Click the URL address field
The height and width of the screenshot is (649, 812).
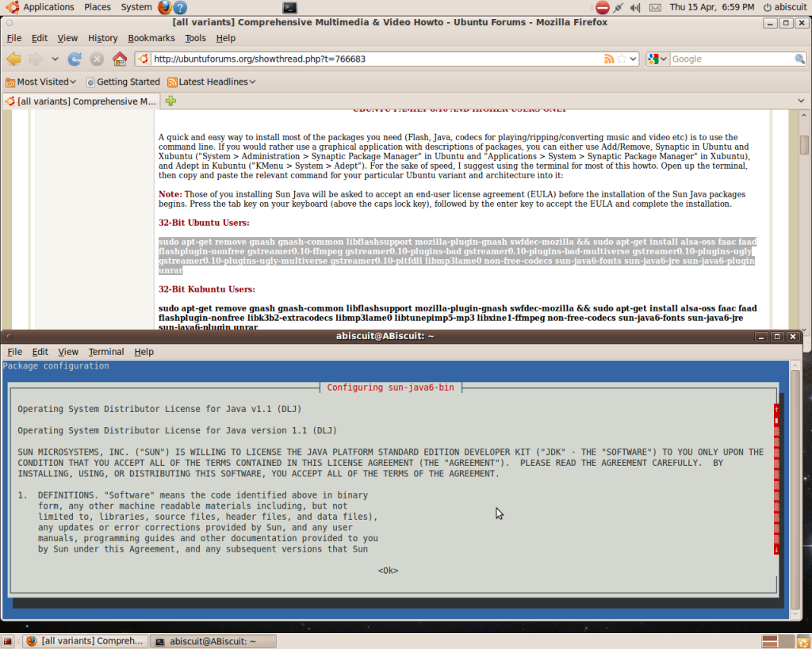pyautogui.click(x=377, y=59)
